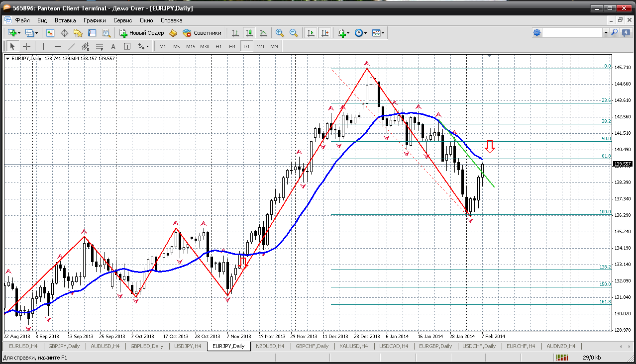Click the current price label 139.557
Screen dimensions: 636x364
point(623,164)
